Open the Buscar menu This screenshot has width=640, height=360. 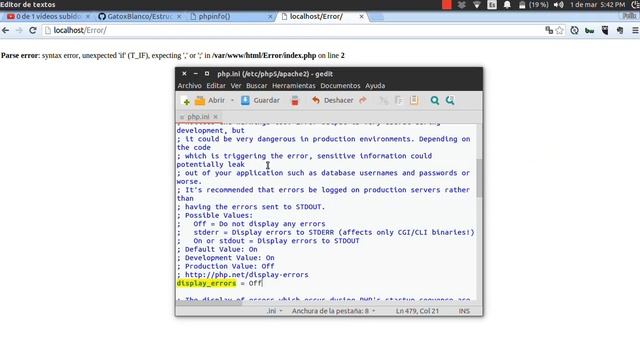pos(256,86)
